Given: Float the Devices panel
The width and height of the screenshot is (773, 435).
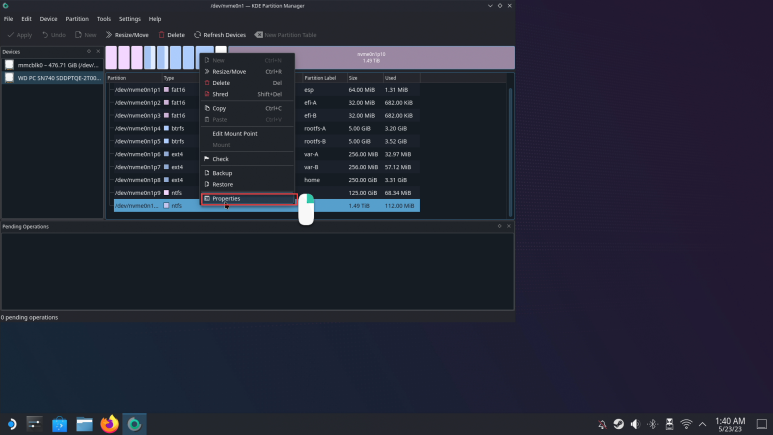Looking at the screenshot, I should pyautogui.click(x=89, y=51).
